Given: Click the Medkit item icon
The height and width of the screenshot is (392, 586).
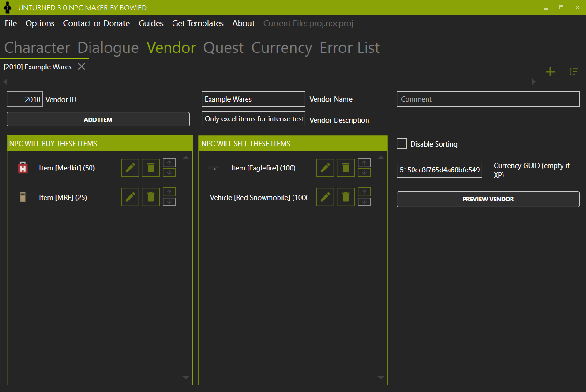Looking at the screenshot, I should pos(23,168).
